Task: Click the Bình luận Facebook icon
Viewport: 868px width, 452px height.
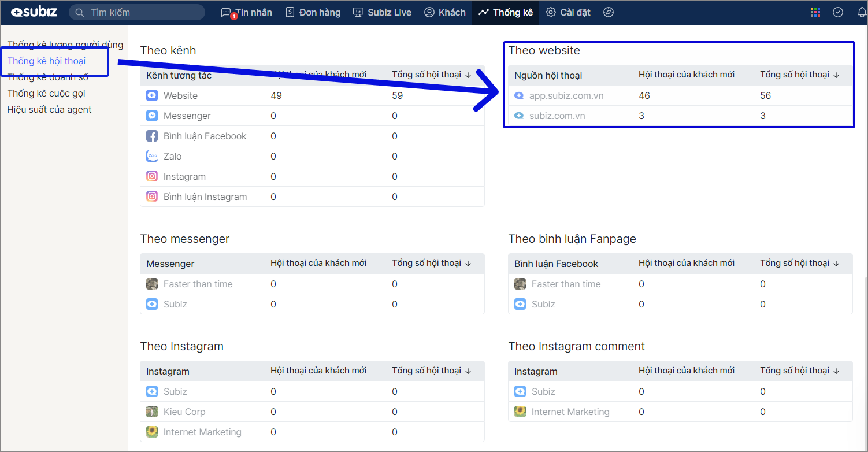Action: [152, 136]
